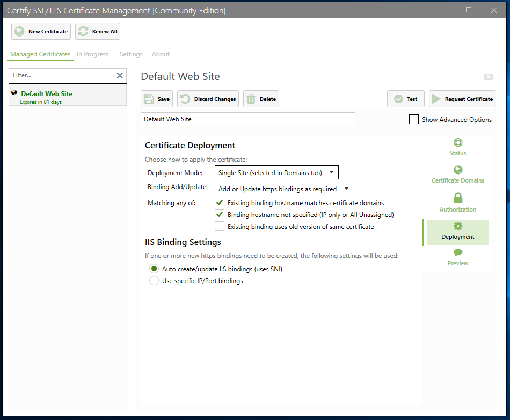The image size is (510, 420).
Task: Click the Deployment section tab
Action: (458, 232)
